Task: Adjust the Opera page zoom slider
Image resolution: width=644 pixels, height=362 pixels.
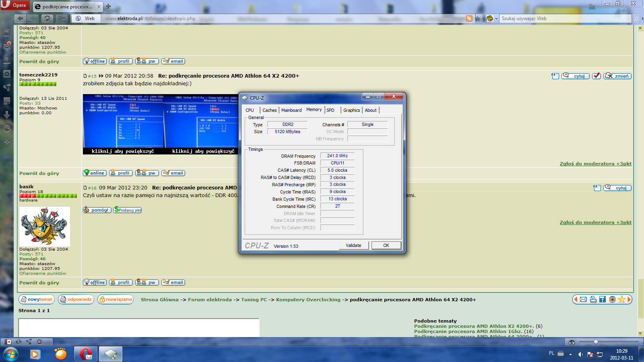Action: point(609,342)
